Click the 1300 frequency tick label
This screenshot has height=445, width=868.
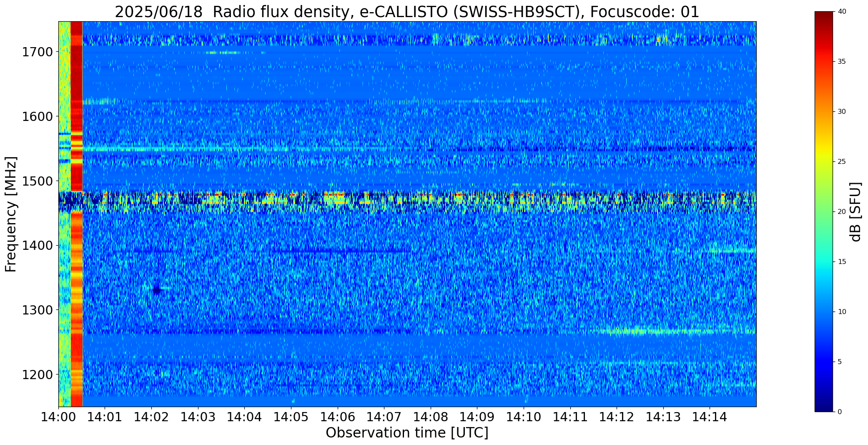[x=38, y=310]
